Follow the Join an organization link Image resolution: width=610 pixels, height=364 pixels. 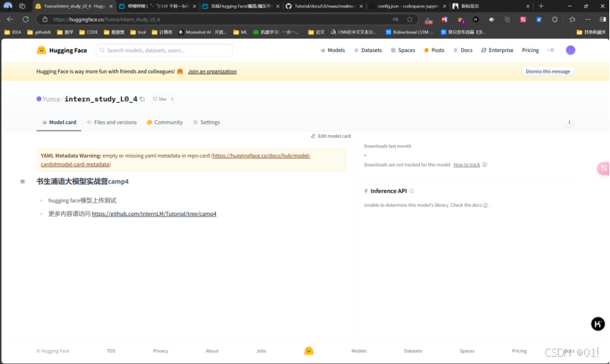(x=212, y=72)
